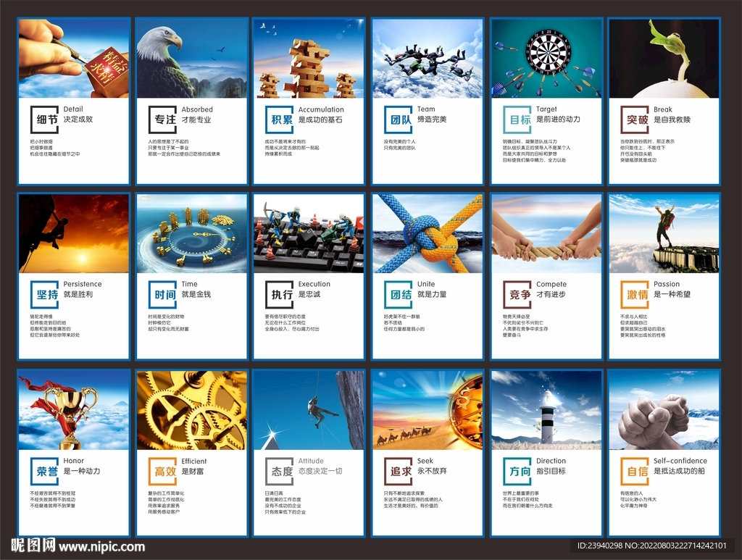
Task: Click the 团队 bracket box
Action: tap(399, 120)
